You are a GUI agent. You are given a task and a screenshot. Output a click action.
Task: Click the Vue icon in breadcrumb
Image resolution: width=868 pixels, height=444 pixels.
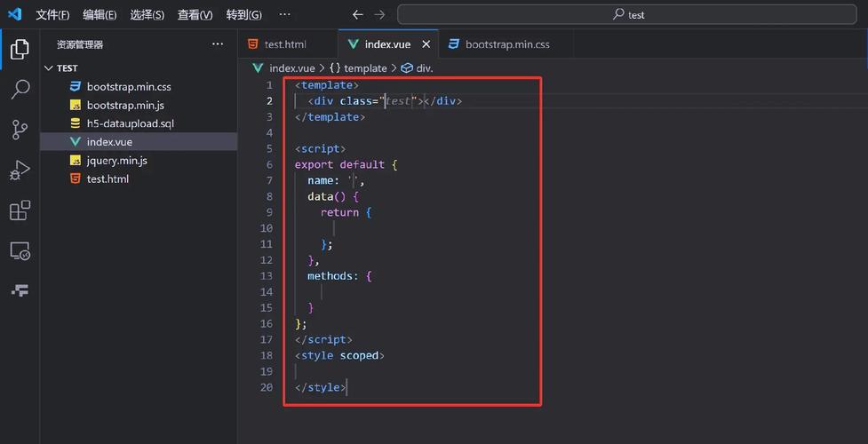click(x=258, y=68)
